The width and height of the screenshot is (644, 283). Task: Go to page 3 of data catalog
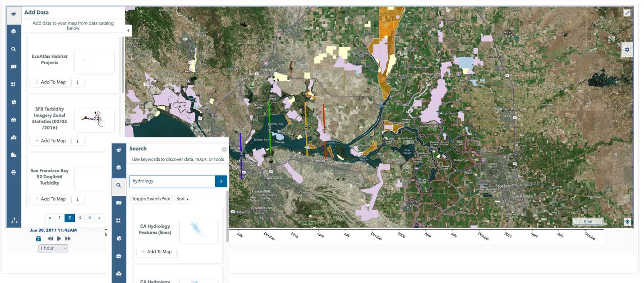[79, 218]
